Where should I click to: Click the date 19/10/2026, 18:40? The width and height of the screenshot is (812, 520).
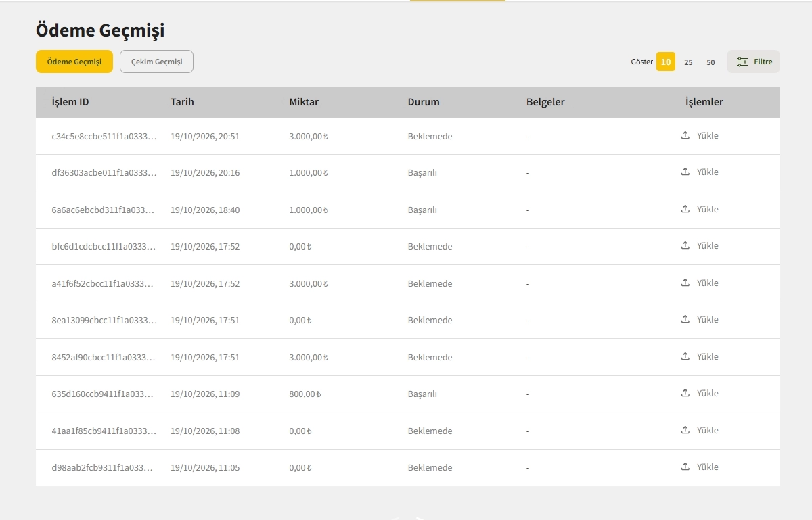click(x=205, y=210)
